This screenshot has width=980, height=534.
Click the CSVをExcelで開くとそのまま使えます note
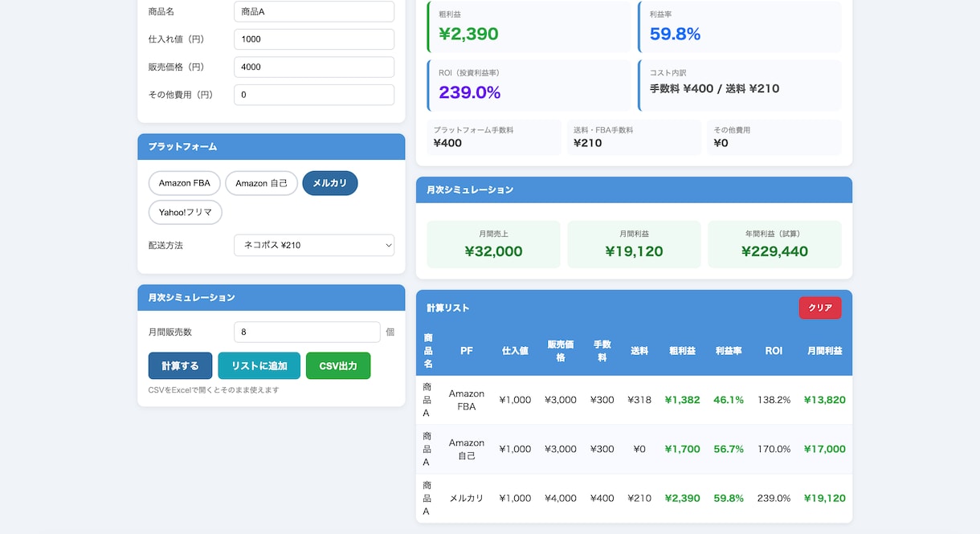[x=214, y=390]
